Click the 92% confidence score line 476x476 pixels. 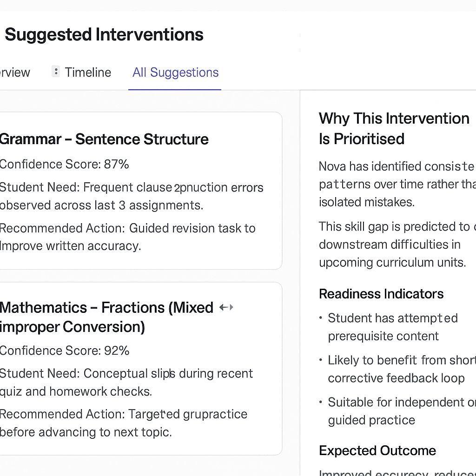pyautogui.click(x=65, y=350)
